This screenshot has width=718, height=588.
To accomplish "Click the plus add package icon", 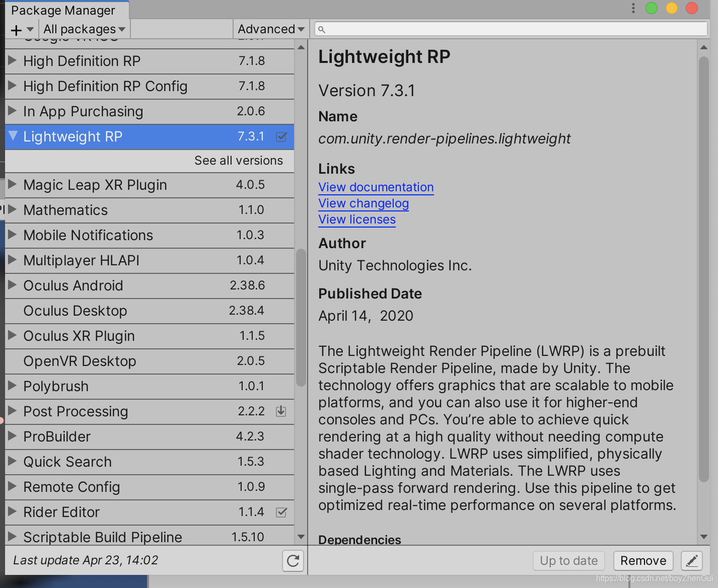I will coord(16,30).
